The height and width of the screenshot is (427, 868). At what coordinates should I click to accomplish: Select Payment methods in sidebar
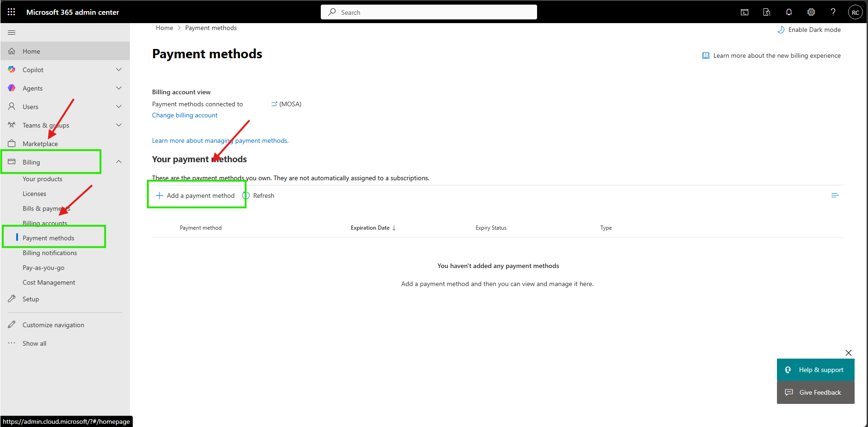pos(49,238)
